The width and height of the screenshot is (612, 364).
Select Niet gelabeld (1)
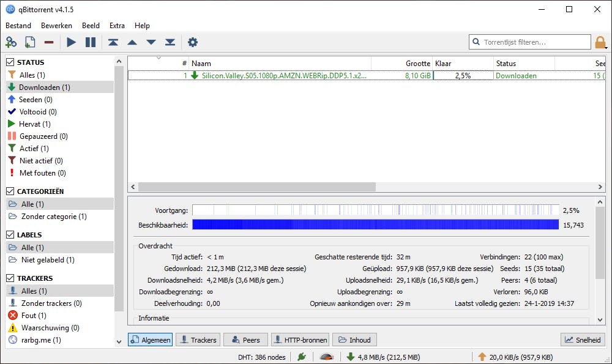coord(60,259)
